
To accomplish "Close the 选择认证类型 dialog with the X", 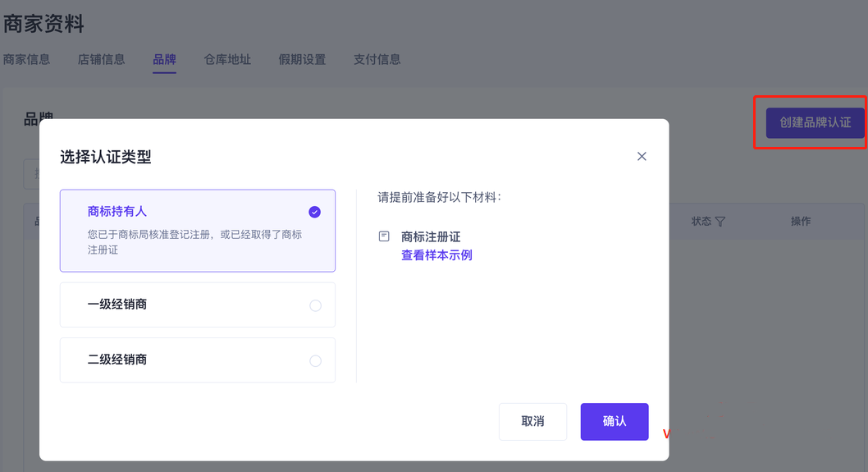I will 642,156.
